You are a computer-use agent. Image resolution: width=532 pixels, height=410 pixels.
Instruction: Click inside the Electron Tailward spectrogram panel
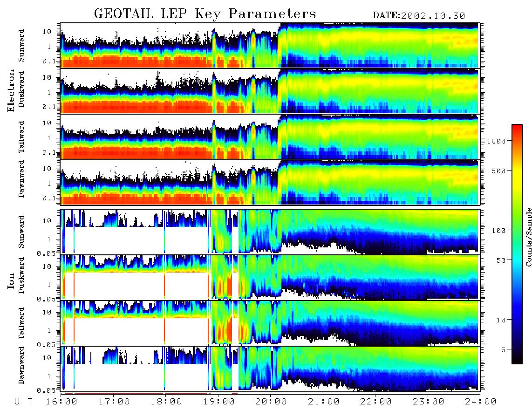[270, 137]
